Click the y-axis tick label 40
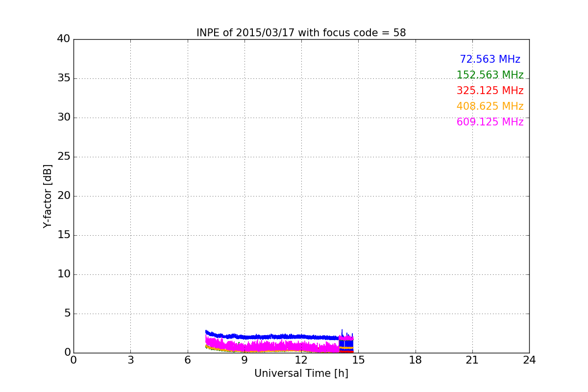The height and width of the screenshot is (392, 588). coord(64,39)
